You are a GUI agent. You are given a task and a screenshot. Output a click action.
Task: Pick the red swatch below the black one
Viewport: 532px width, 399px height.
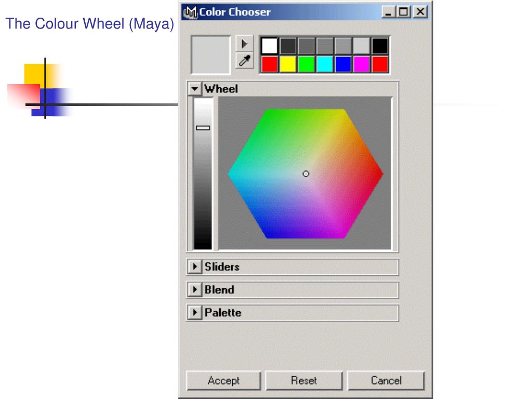(x=380, y=64)
